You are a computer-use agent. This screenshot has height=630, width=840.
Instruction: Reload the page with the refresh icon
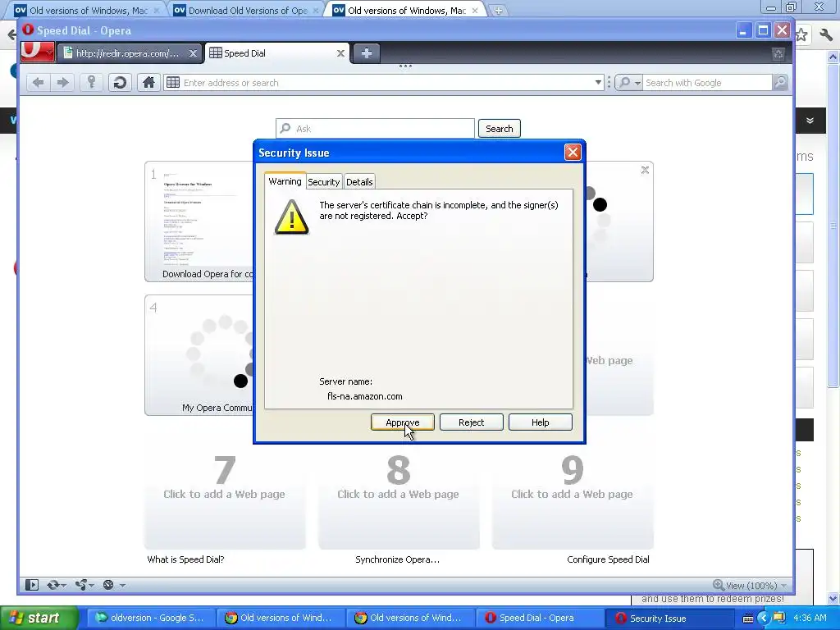(120, 83)
